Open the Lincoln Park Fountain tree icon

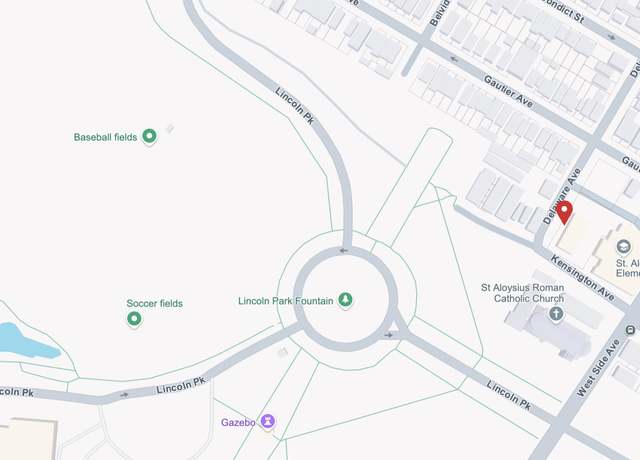tap(346, 300)
